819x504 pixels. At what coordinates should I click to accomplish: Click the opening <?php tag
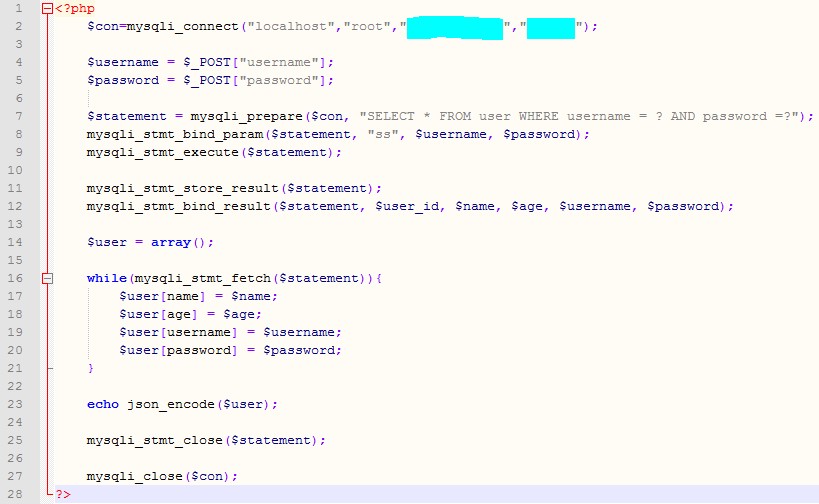[75, 8]
